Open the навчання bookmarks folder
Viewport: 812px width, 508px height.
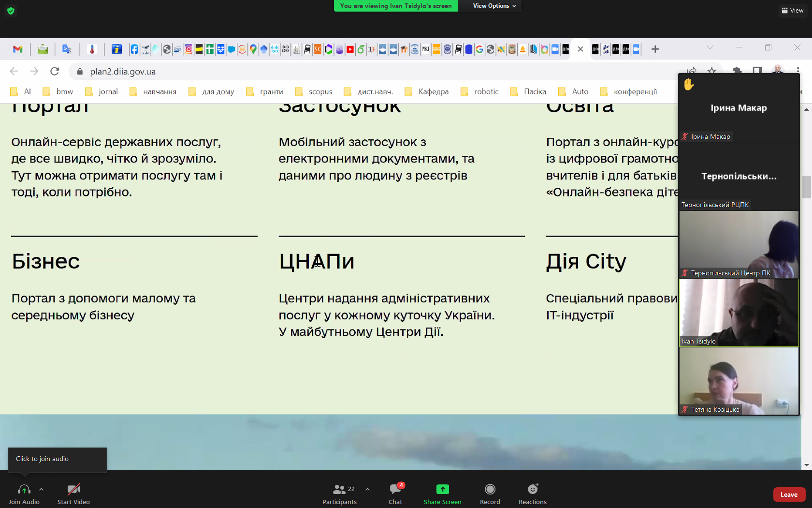pyautogui.click(x=153, y=91)
